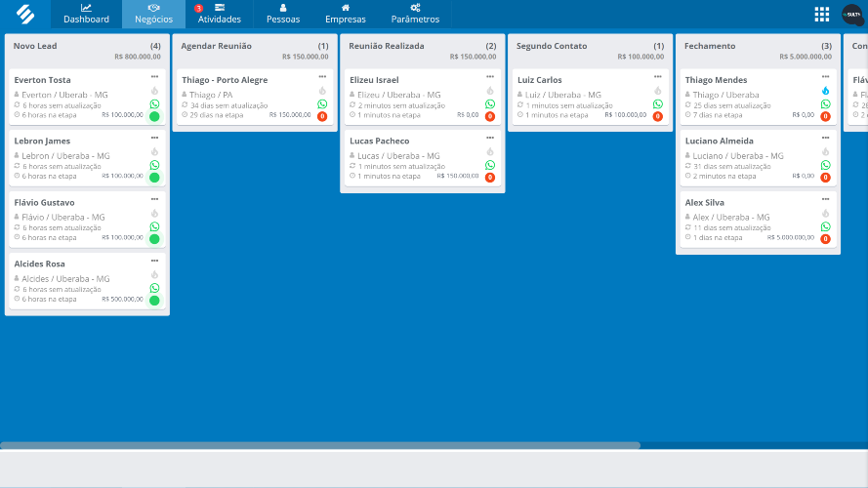Open the three-dot menu on Flávio Gustavo card

click(154, 199)
